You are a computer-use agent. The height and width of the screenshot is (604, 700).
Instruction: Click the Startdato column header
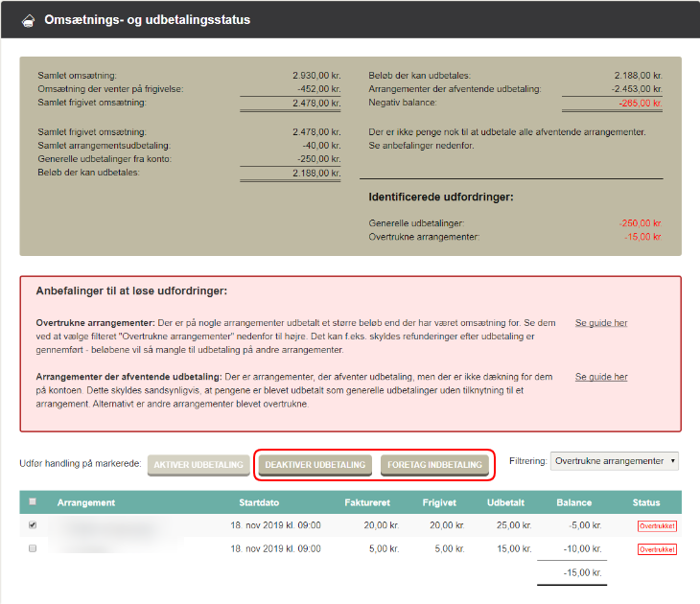[x=260, y=502]
